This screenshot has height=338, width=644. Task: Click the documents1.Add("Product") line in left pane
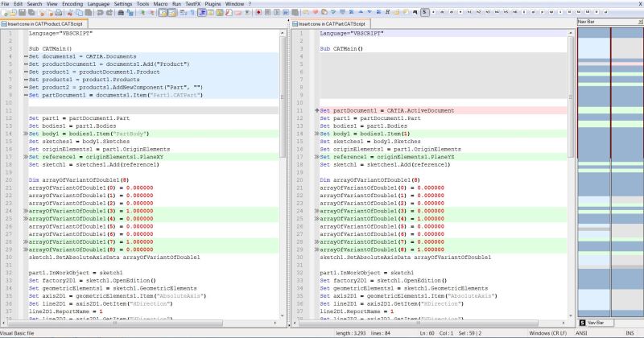point(153,64)
